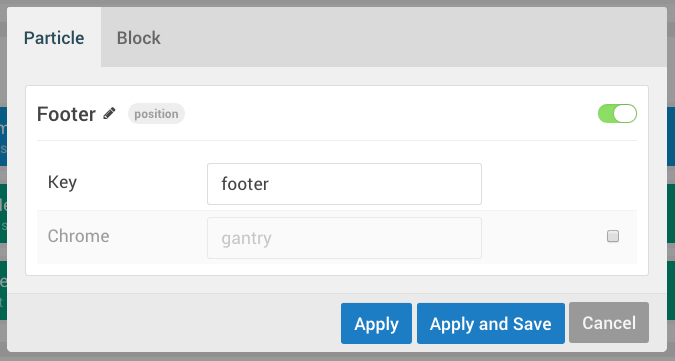Viewport: 675px width, 361px height.
Task: Click the Apply and Save button
Action: click(x=491, y=324)
